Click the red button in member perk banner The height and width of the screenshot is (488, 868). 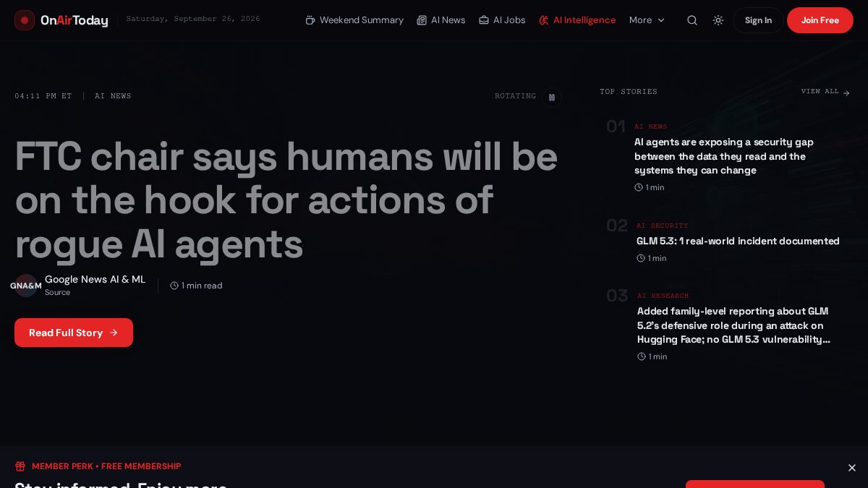[x=755, y=484]
